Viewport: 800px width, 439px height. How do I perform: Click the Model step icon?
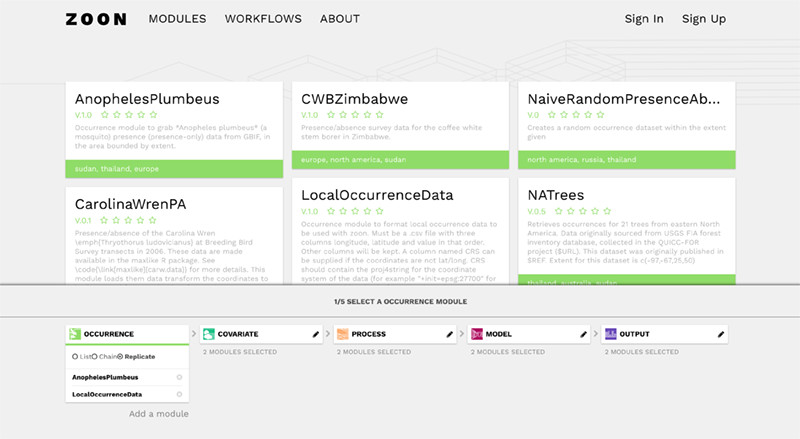pos(476,334)
